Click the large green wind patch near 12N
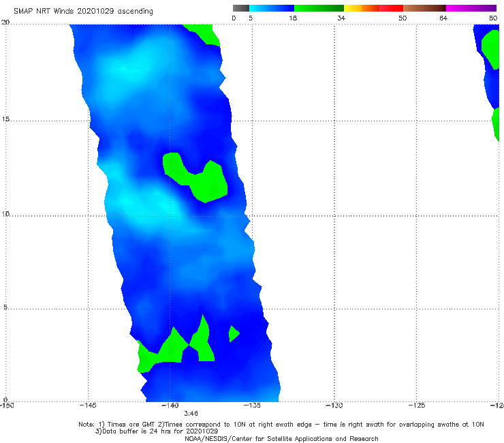The image size is (504, 443). pos(206,183)
